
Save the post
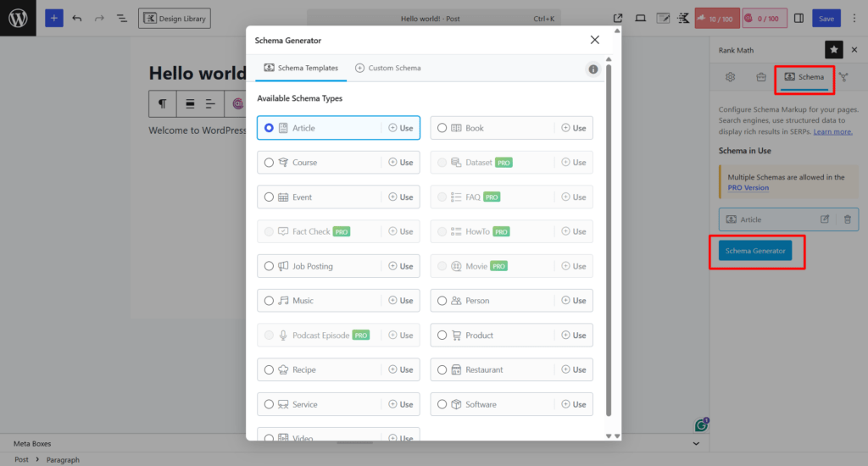tap(826, 19)
